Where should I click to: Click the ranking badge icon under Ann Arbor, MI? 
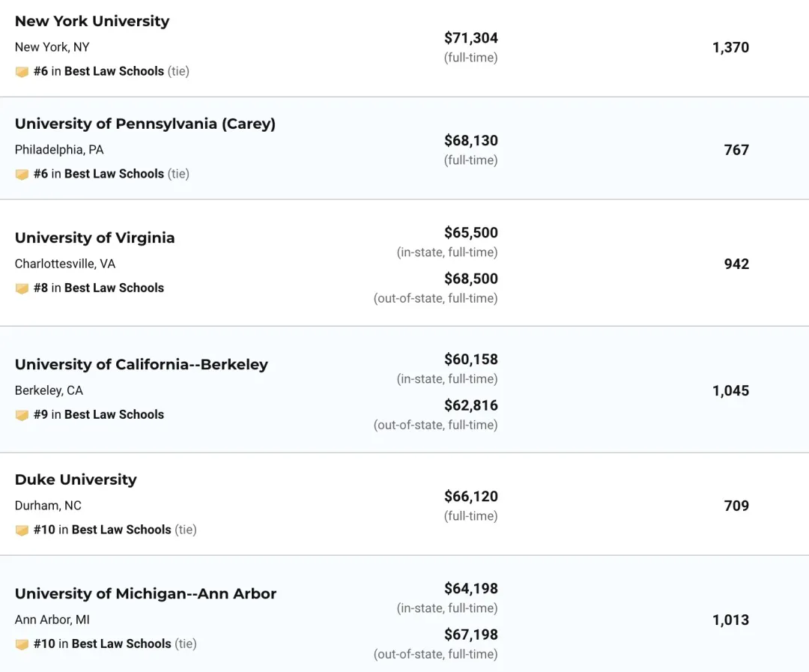22,644
